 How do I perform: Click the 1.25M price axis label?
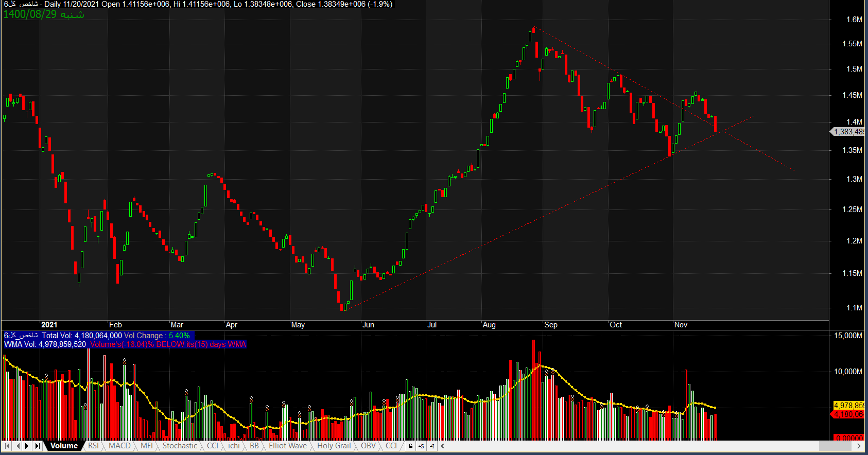(852, 209)
